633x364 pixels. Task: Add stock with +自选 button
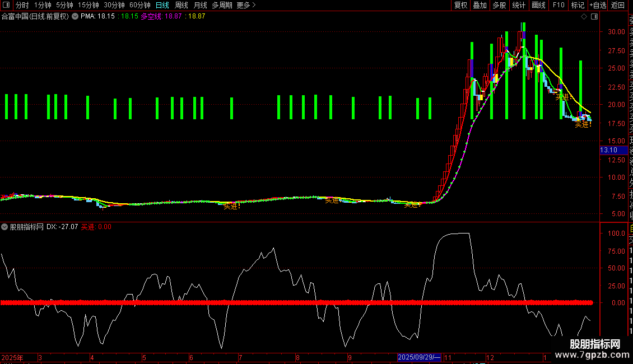pos(598,5)
